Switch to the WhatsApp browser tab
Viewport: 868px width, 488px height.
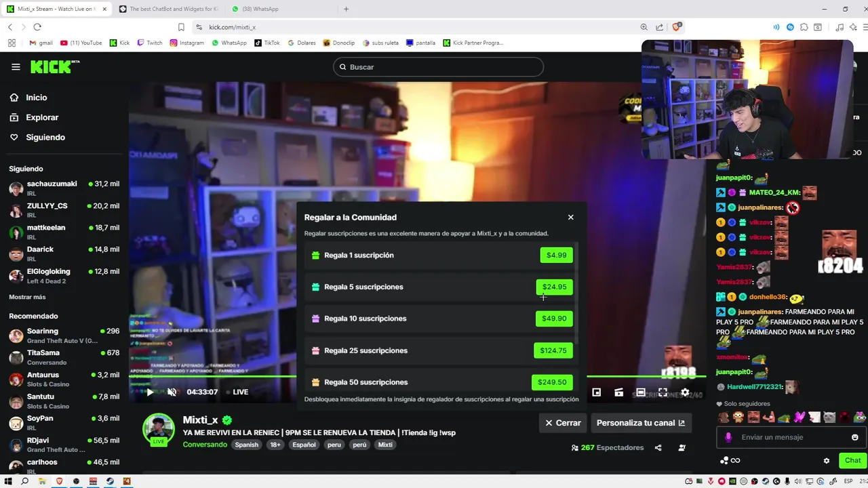[282, 9]
